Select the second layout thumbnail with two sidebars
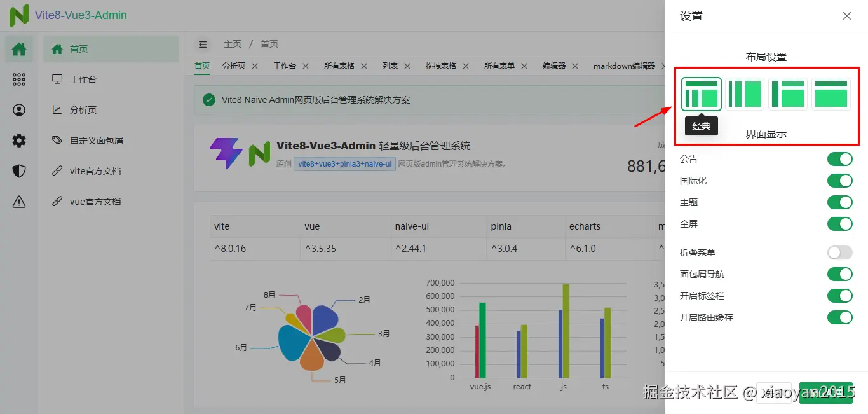 [x=745, y=94]
